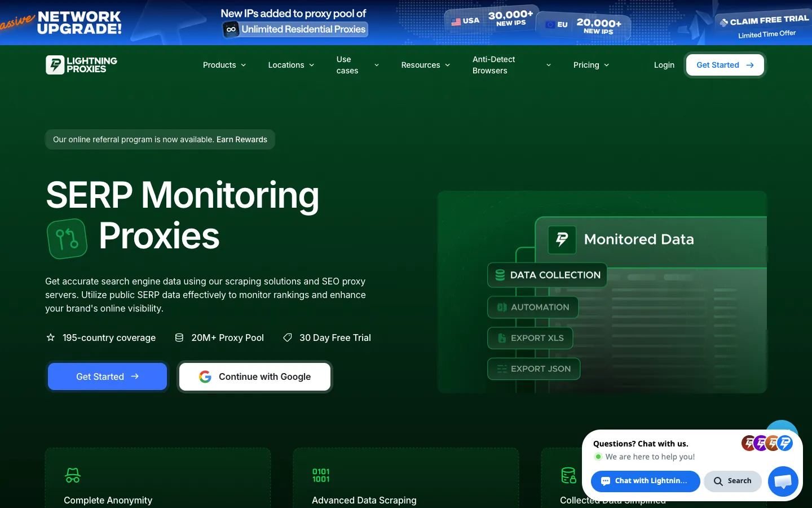The height and width of the screenshot is (508, 812).
Task: Click the star icon for country coverage
Action: click(x=51, y=338)
